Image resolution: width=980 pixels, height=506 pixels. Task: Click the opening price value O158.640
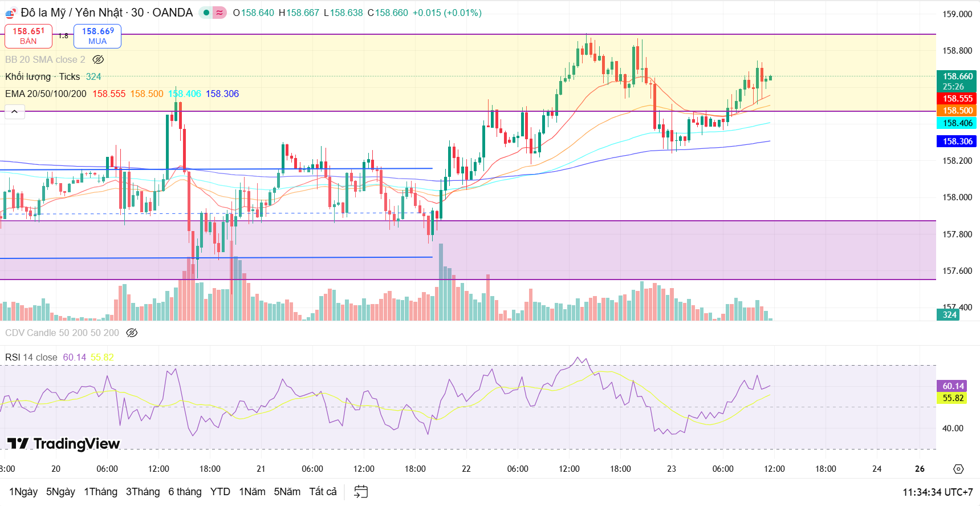[x=254, y=13]
